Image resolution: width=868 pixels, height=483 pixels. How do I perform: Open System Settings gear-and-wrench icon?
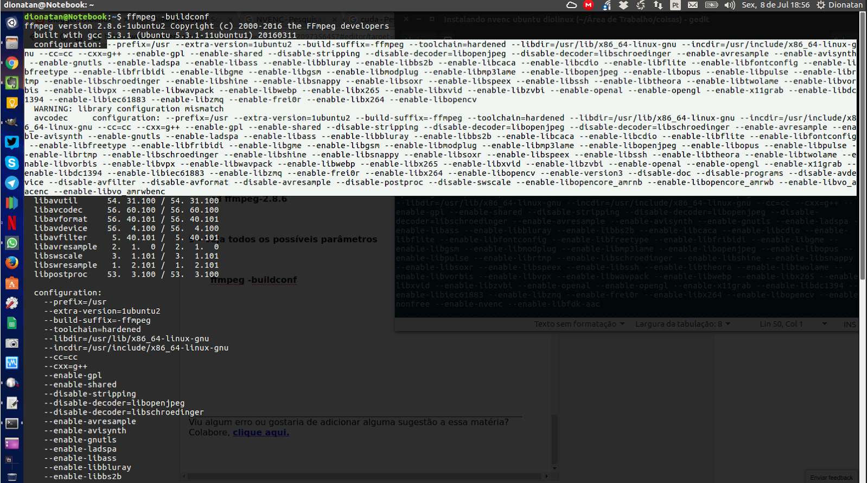(x=11, y=303)
